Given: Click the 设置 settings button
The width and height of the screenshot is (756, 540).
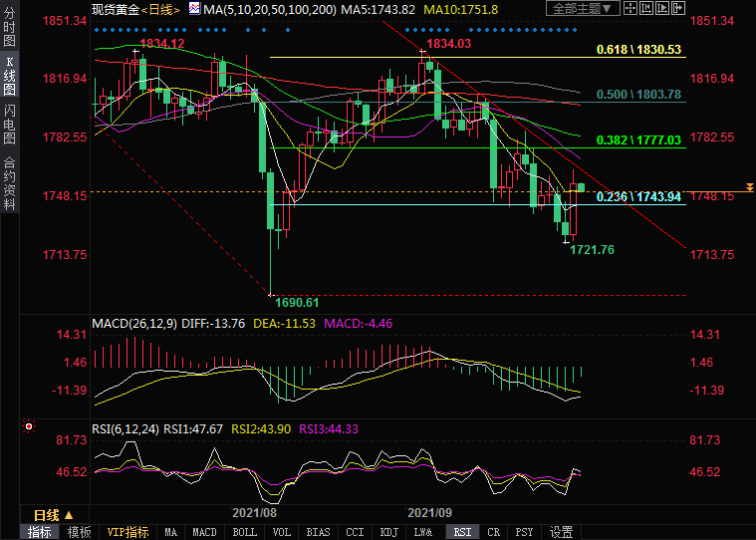Looking at the screenshot, I should click(562, 532).
